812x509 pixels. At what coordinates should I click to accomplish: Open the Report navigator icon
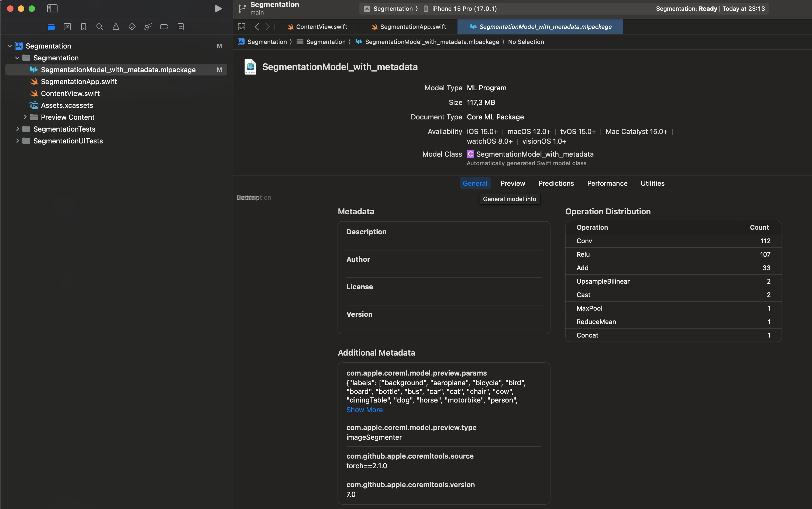point(181,27)
